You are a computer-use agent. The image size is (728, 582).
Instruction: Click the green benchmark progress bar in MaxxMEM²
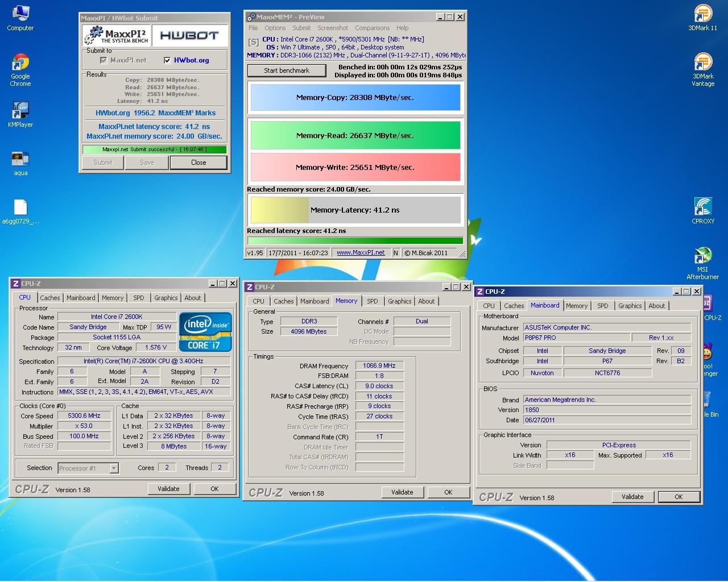click(355, 240)
